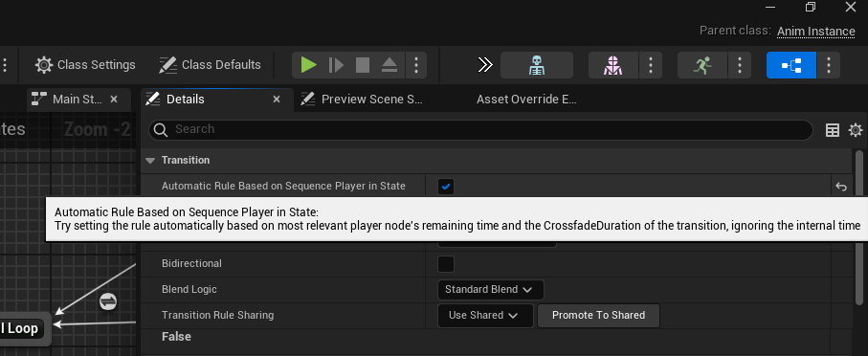Click the transition rule icon on graph arrow
Image resolution: width=868 pixels, height=356 pixels.
pyautogui.click(x=108, y=301)
